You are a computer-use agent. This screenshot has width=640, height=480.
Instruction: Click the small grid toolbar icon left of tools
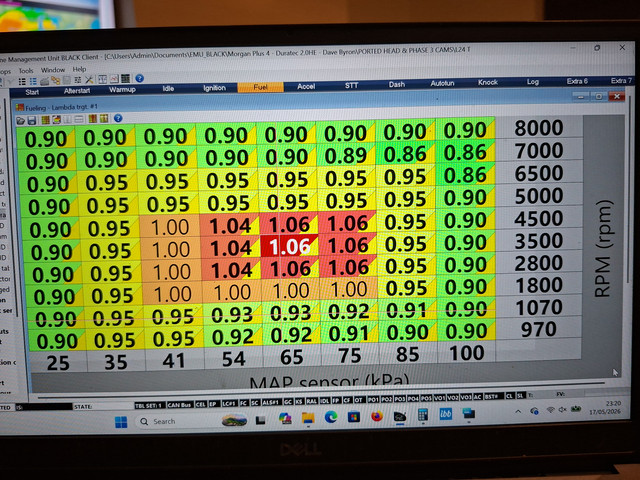point(78,80)
